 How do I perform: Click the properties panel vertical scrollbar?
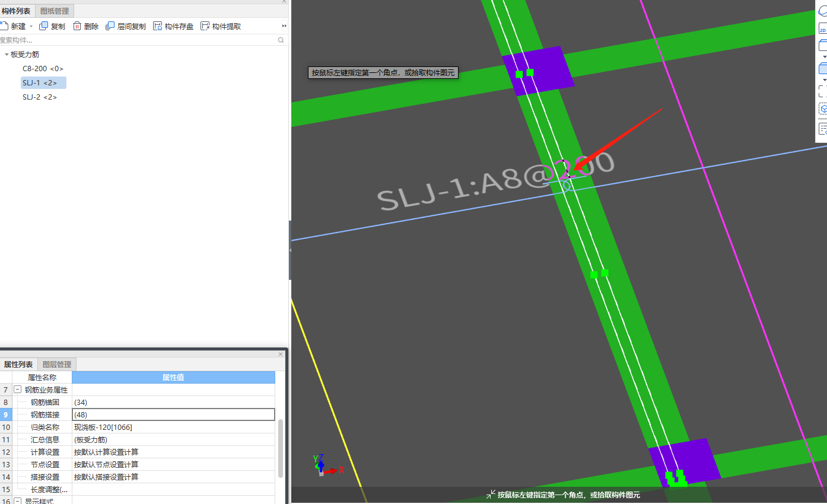281,448
